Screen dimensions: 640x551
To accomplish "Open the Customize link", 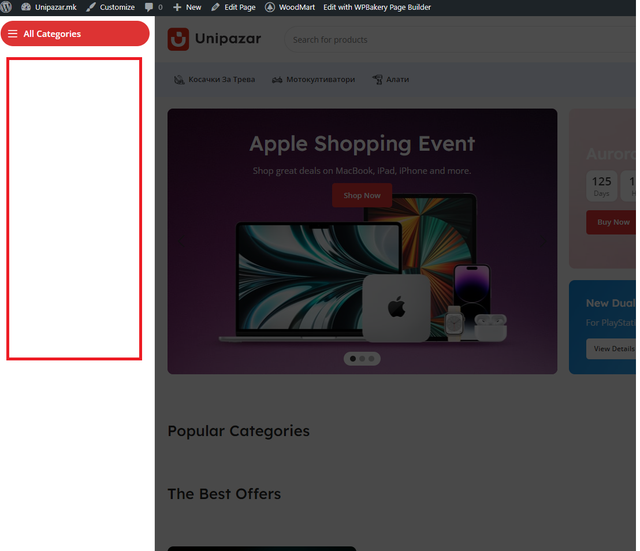I will pos(111,7).
